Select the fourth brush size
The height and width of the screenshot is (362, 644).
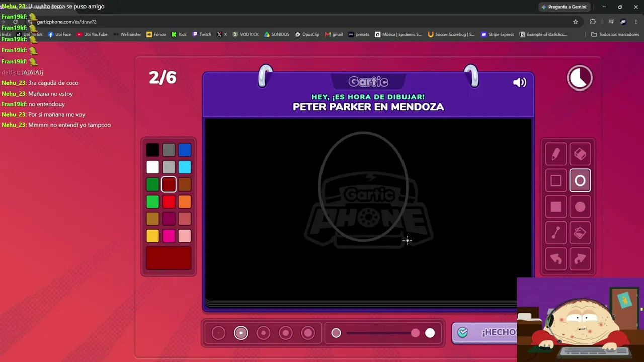coord(286,333)
